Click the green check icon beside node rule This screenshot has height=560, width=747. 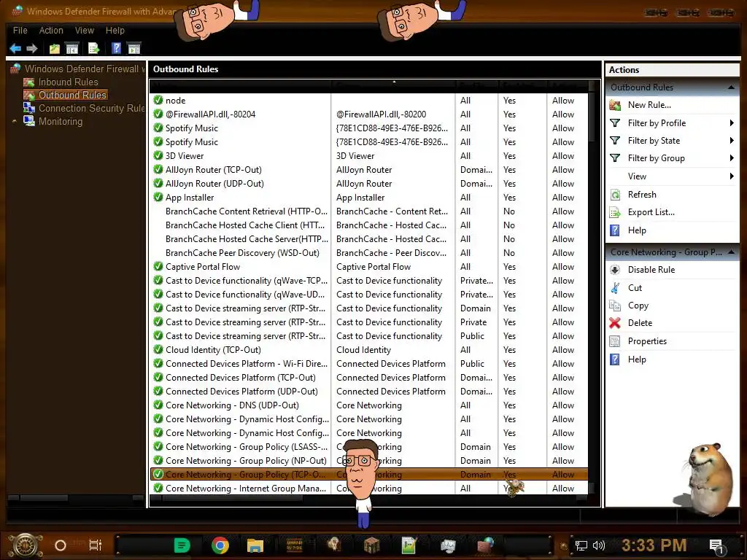pos(158,100)
